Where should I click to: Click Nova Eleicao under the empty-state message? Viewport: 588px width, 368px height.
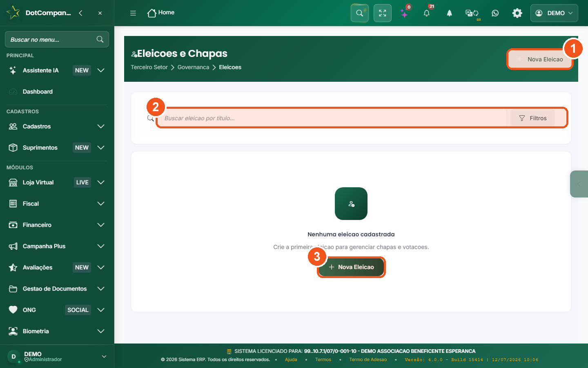351,267
